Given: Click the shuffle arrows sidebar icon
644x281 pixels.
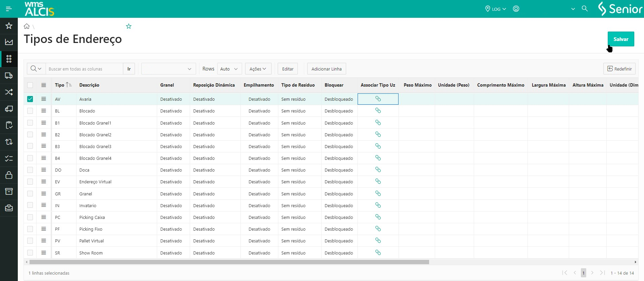Looking at the screenshot, I should click(x=9, y=92).
